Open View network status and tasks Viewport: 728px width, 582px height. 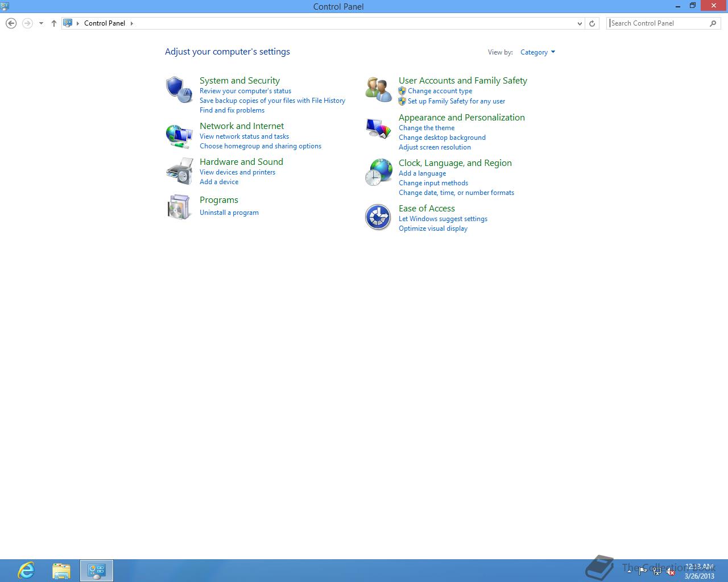click(244, 136)
